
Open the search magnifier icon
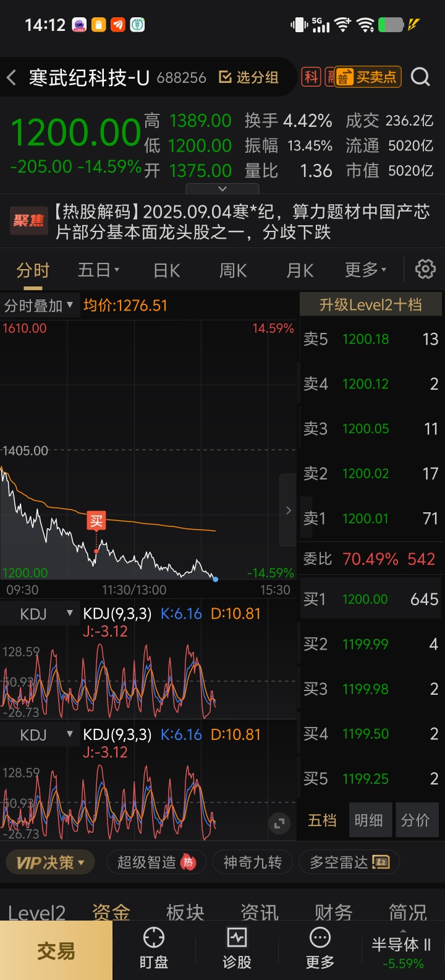point(420,77)
